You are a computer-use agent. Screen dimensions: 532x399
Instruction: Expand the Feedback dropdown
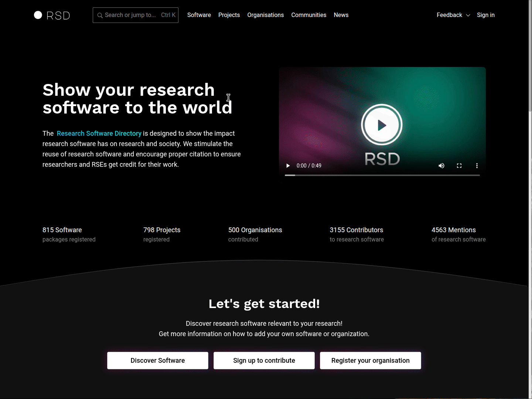click(449, 15)
